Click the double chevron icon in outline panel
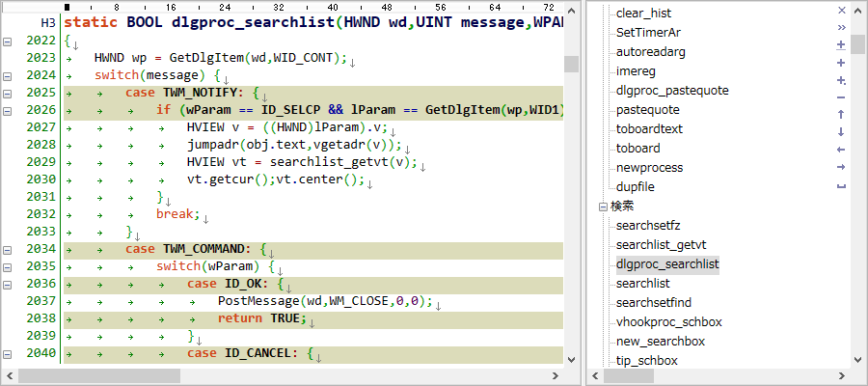The image size is (868, 386). (841, 27)
